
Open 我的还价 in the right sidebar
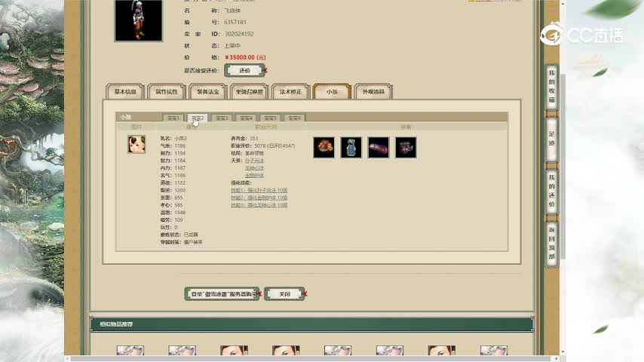click(x=551, y=191)
